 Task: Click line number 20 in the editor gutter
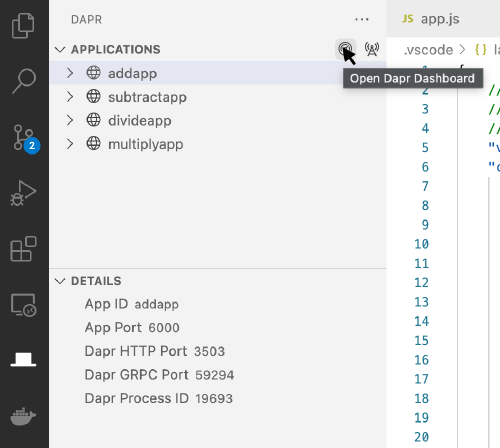(421, 437)
